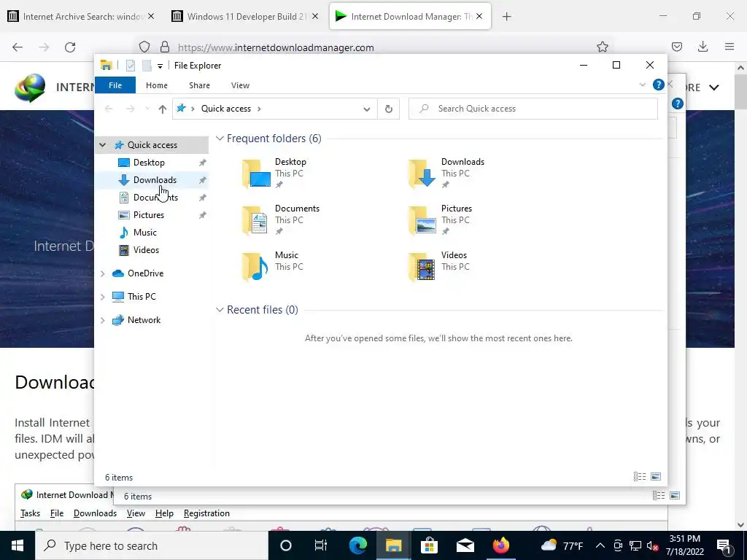Select Documents in the navigation pane
Viewport: 747px width, 560px height.
coord(155,197)
